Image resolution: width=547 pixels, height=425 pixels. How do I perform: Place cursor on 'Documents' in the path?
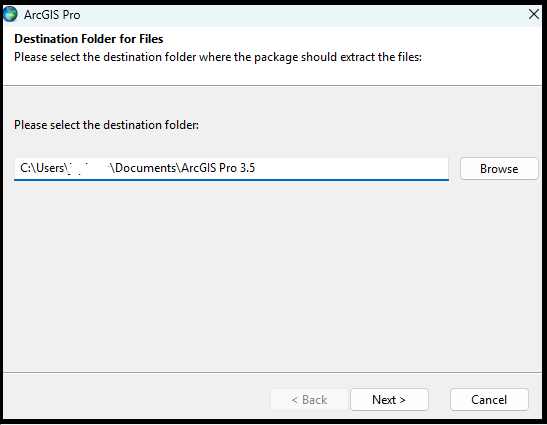click(x=145, y=168)
